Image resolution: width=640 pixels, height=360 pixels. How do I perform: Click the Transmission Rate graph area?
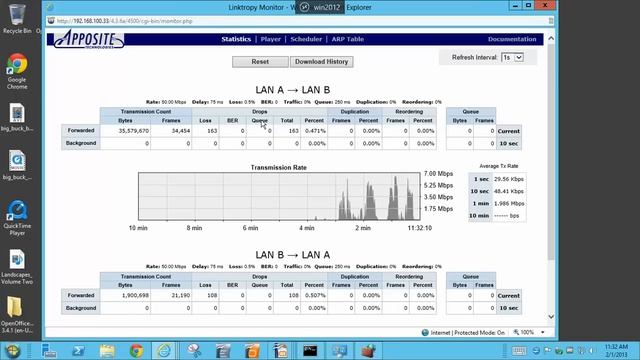[279, 196]
